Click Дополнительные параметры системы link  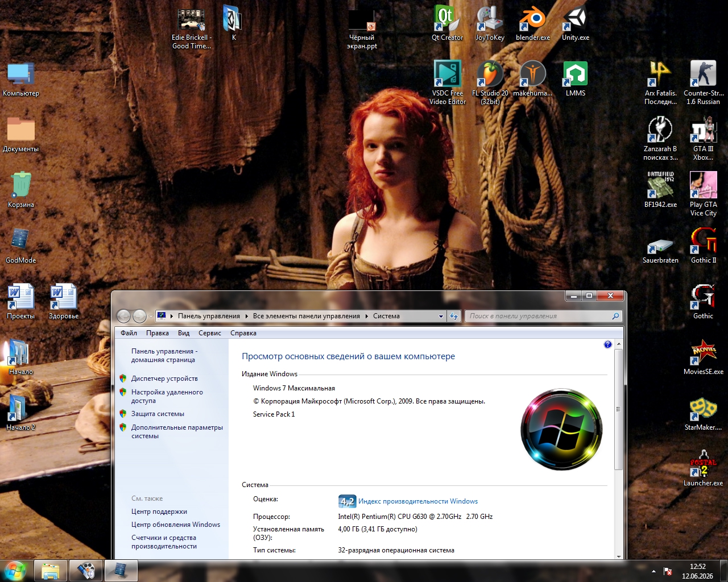(177, 431)
